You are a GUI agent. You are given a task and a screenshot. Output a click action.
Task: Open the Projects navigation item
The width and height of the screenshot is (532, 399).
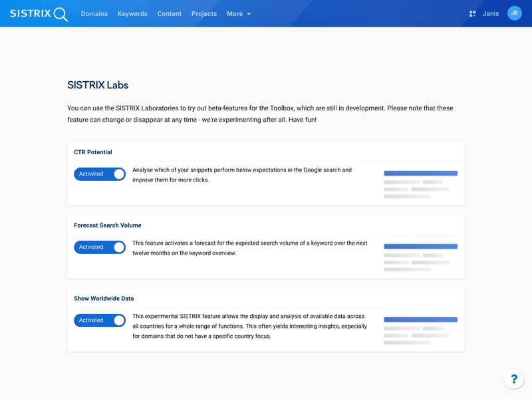tap(203, 13)
